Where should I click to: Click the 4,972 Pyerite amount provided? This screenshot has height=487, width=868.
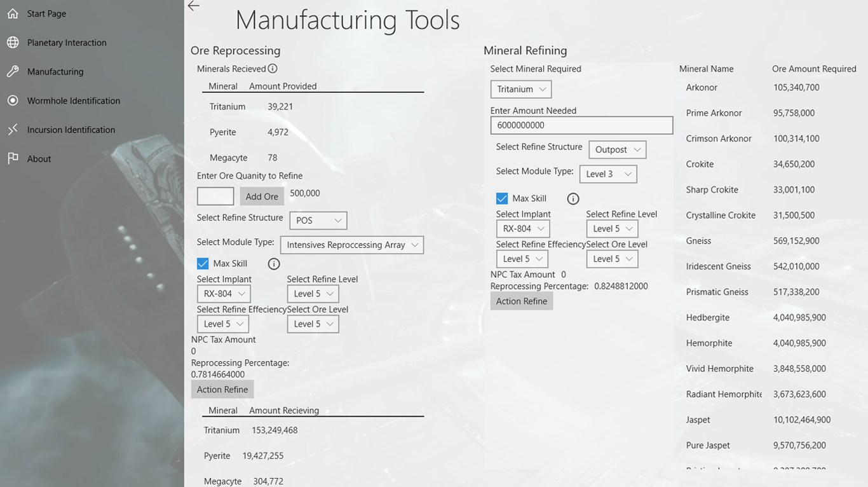[278, 132]
